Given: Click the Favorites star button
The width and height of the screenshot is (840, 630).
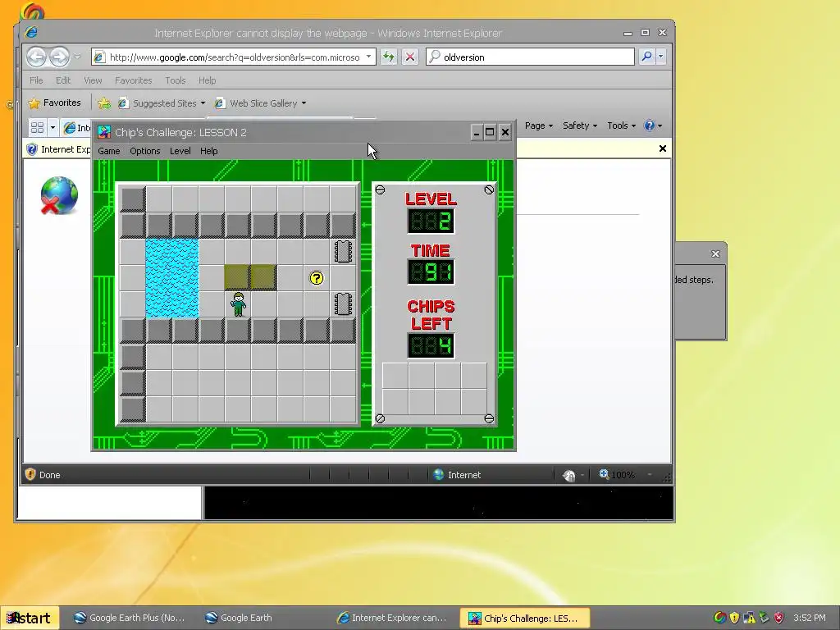Looking at the screenshot, I should (x=55, y=103).
